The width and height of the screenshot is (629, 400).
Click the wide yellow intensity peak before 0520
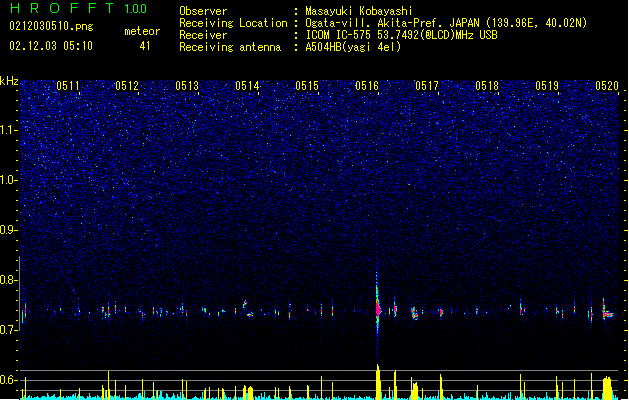point(608,388)
